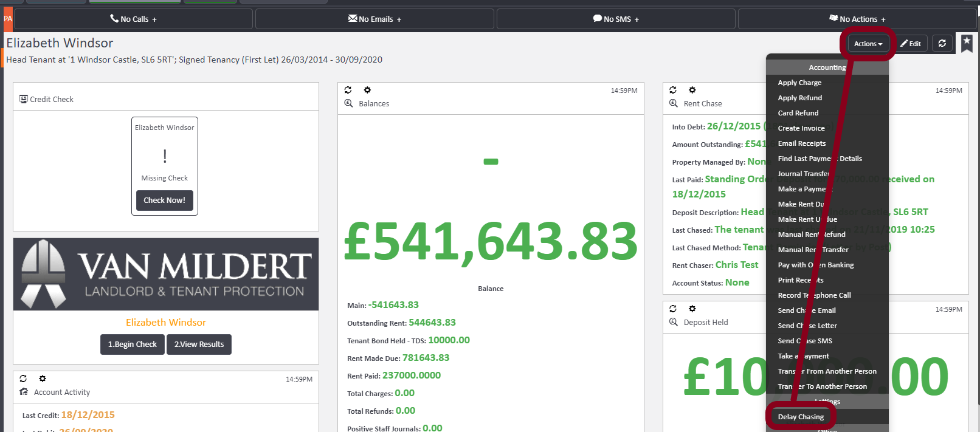980x432 pixels.
Task: Open the settings gear in the Rent Chase panel
Action: (x=692, y=90)
